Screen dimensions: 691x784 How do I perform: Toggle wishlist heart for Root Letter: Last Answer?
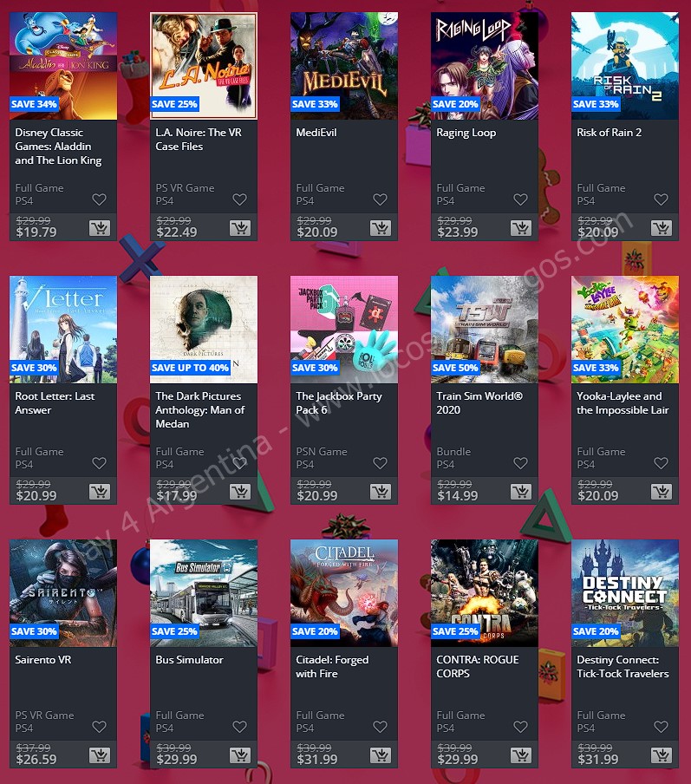tap(99, 463)
